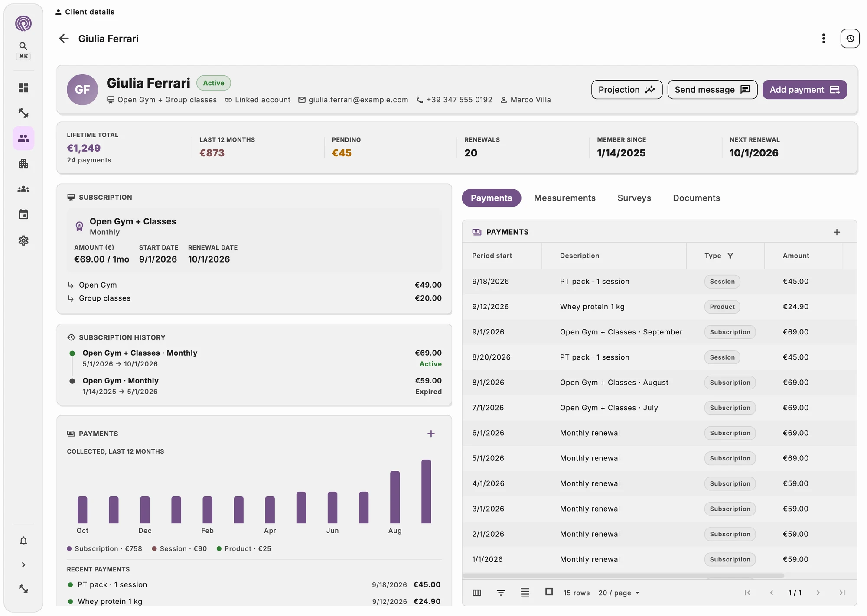Screen dimensions: 867x616
Task: Open the workouts dumbbell icon below dashboard
Action: 23,113
